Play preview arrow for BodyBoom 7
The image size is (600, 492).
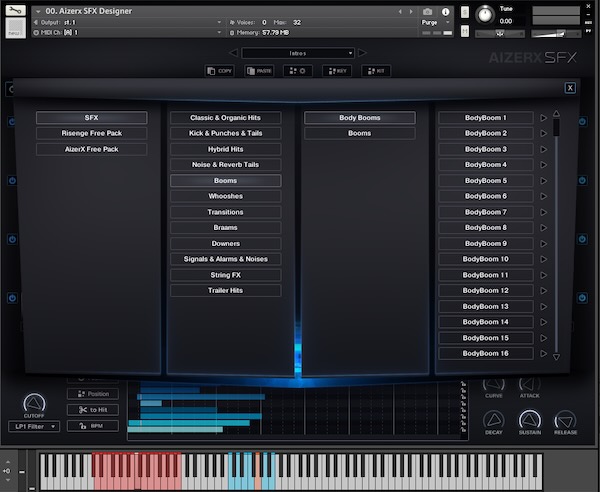[x=543, y=212]
